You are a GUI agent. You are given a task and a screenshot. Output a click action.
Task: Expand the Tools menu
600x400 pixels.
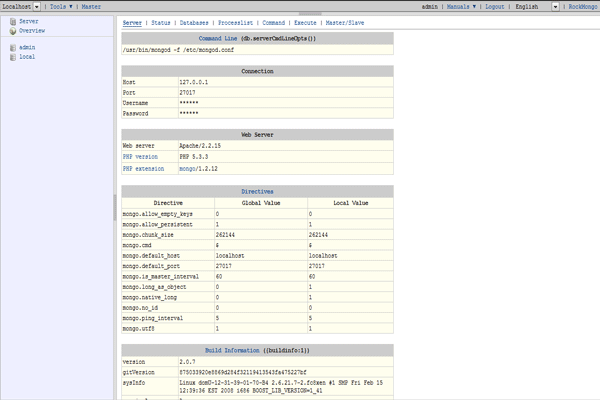coord(61,6)
